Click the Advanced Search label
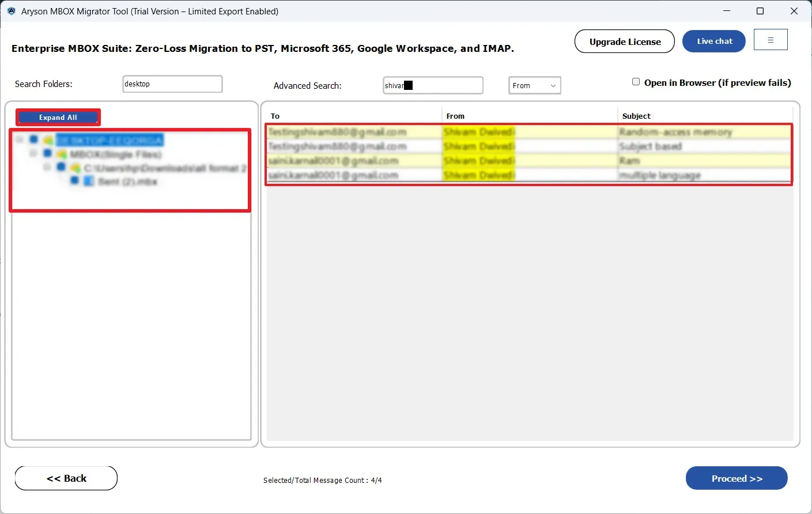Screen dimensions: 812x514 (x=308, y=85)
